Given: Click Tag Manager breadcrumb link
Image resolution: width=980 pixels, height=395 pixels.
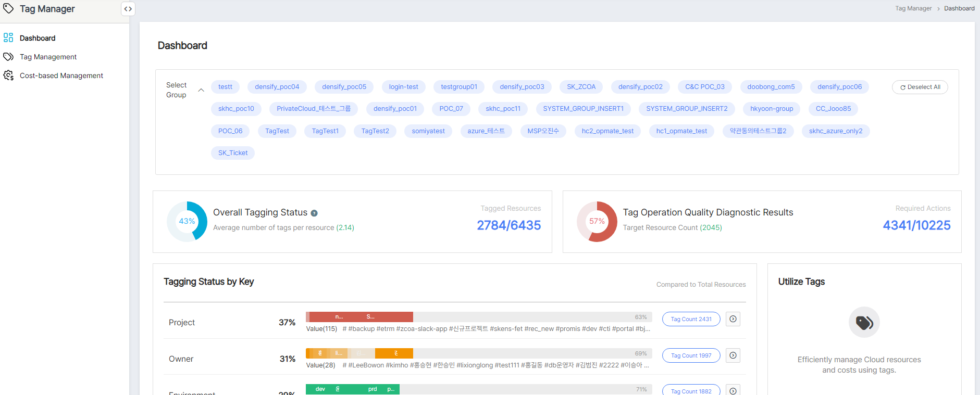Looking at the screenshot, I should click(913, 8).
